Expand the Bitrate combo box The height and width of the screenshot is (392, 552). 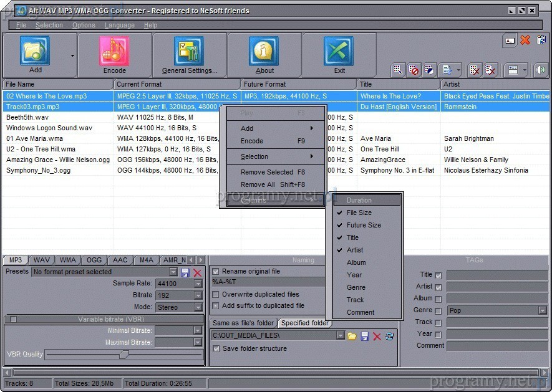pos(198,295)
